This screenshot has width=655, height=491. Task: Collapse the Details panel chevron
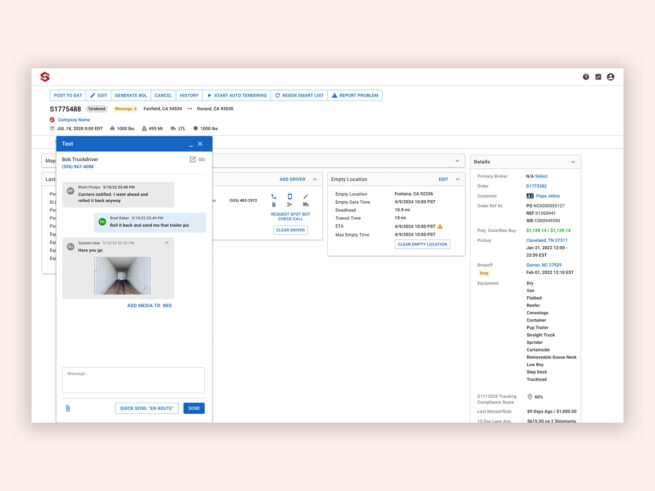573,162
